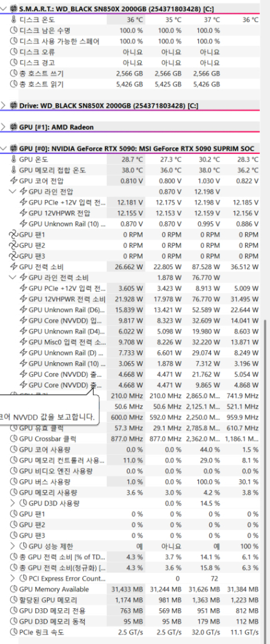The height and width of the screenshot is (644, 270).
Task: Click the clock icon for GPU Memory Available
Action: click(x=13, y=589)
